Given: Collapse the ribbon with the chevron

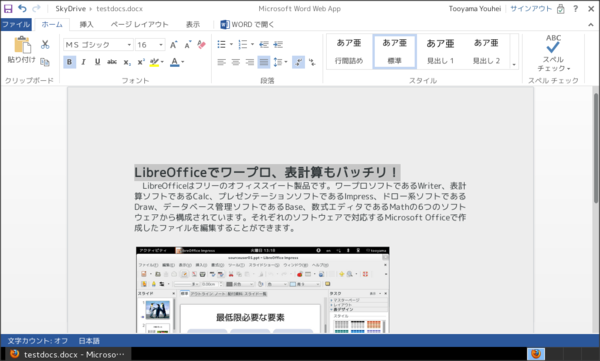Looking at the screenshot, I should click(591, 25).
